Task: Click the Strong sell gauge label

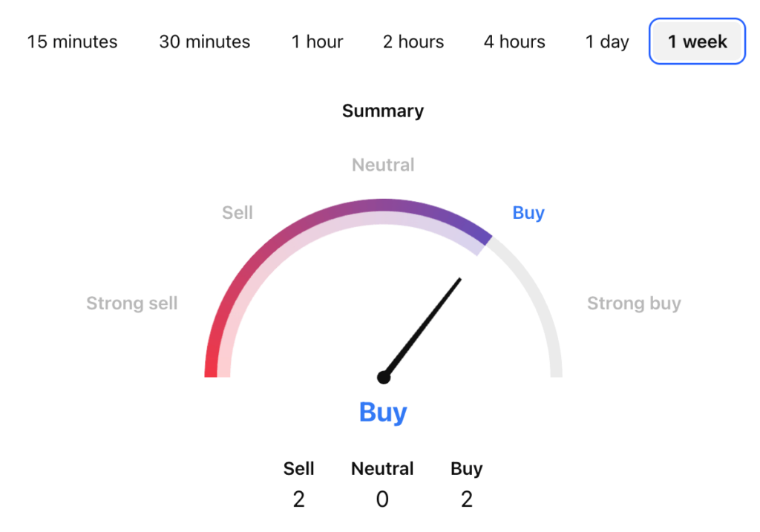Action: click(131, 303)
